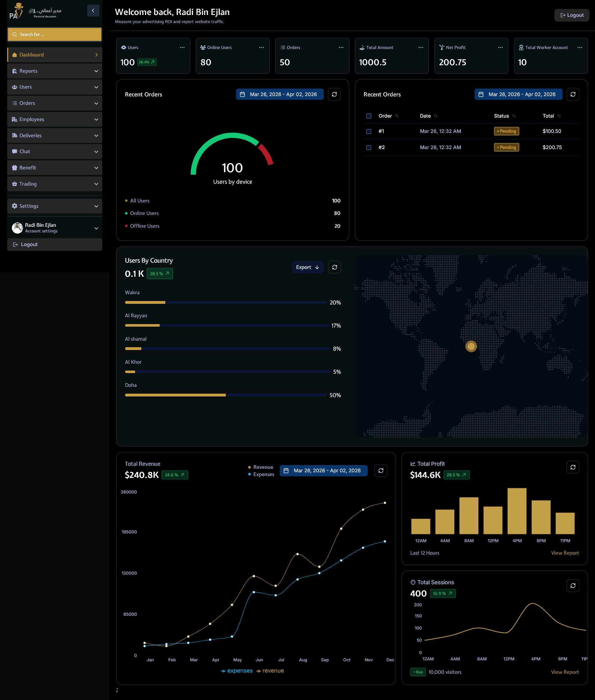Image resolution: width=595 pixels, height=700 pixels.
Task: Select Dashboard in the sidebar
Action: point(55,55)
